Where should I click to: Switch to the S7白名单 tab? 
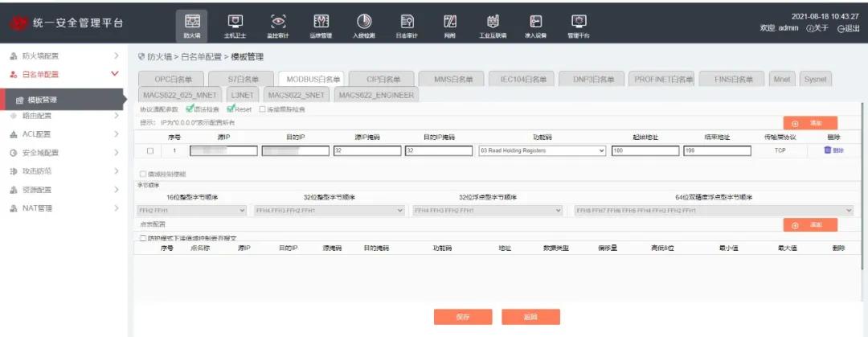click(241, 80)
